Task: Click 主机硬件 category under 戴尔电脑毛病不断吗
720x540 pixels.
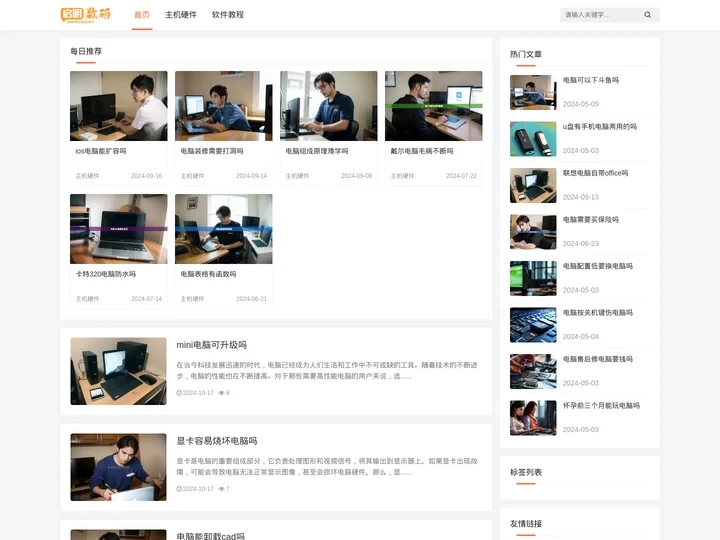Action: click(x=402, y=176)
